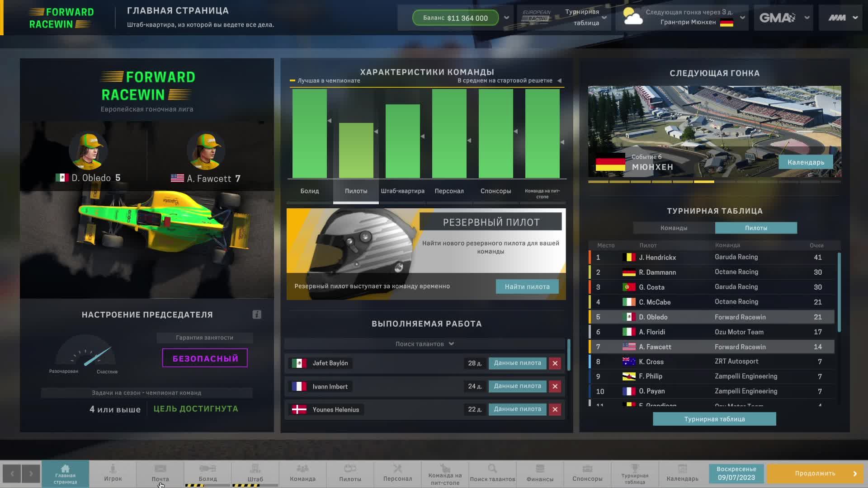The image size is (868, 488).
Task: Click the info icon next to Настроение председателя
Action: click(257, 314)
